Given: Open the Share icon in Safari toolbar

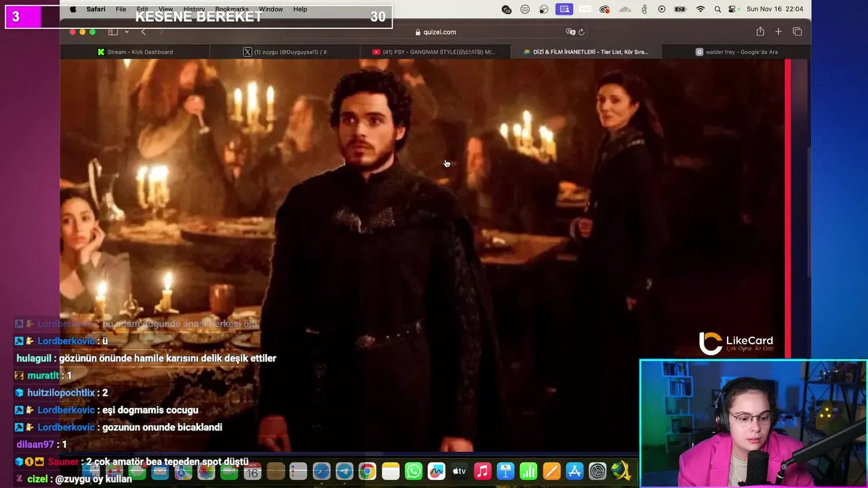Looking at the screenshot, I should (x=760, y=32).
